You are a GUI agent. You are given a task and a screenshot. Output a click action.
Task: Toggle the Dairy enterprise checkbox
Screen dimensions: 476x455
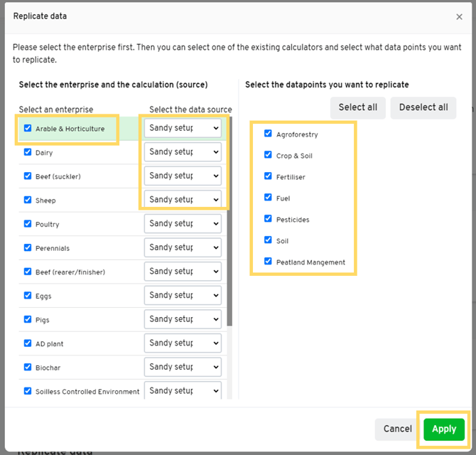28,152
